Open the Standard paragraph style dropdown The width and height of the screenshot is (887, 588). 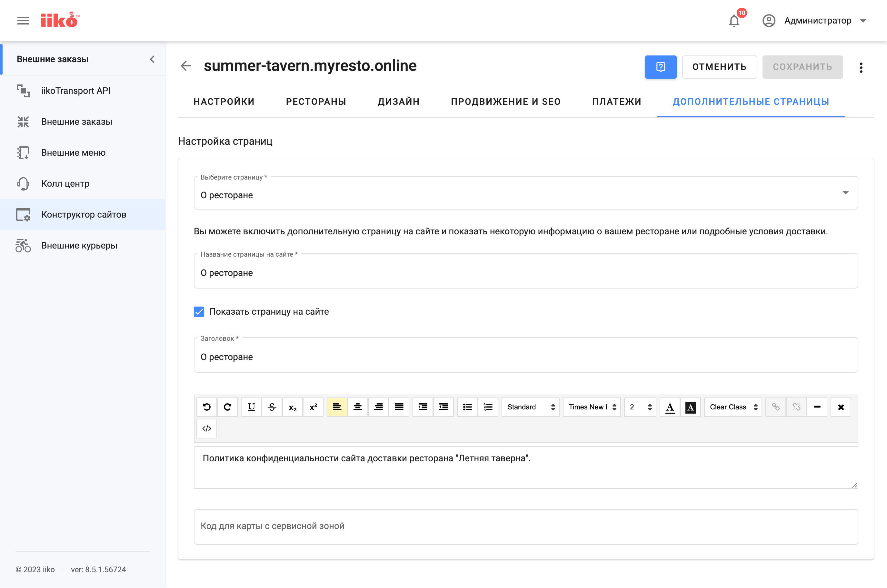point(531,407)
